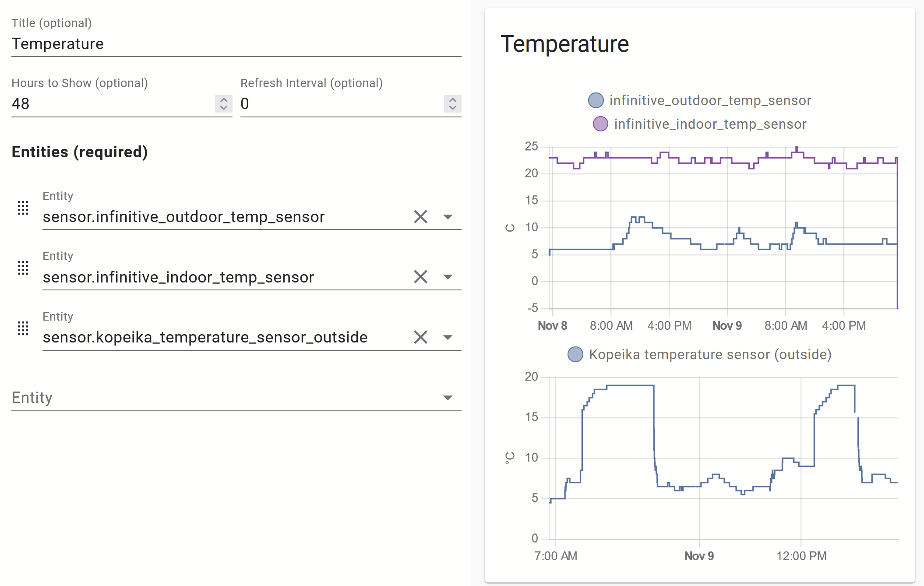Open dropdown for outdoor temp sensor entity
This screenshot has height=586, width=924.
(x=448, y=217)
